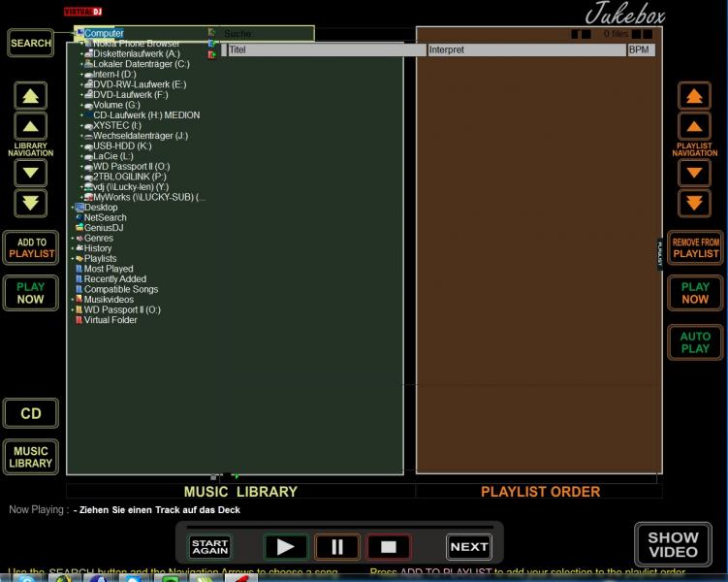The width and height of the screenshot is (728, 582).
Task: Click the green-white PLAY NOW library button
Action: click(x=31, y=293)
